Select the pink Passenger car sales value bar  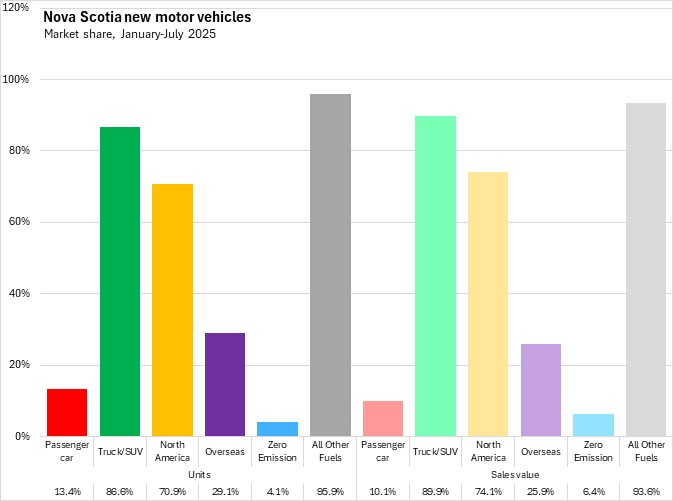[383, 418]
